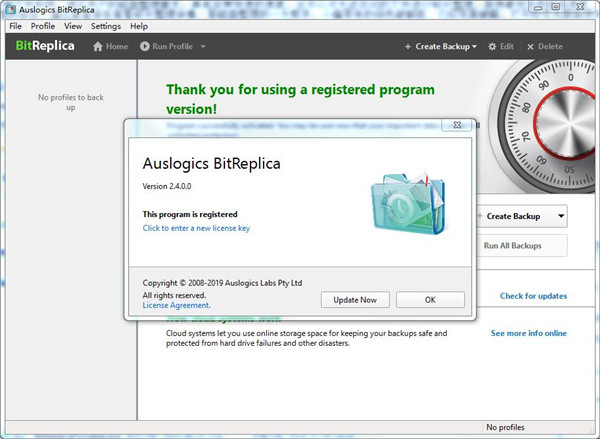Image resolution: width=600 pixels, height=439 pixels.
Task: Click OK in the about dialog
Action: 430,300
